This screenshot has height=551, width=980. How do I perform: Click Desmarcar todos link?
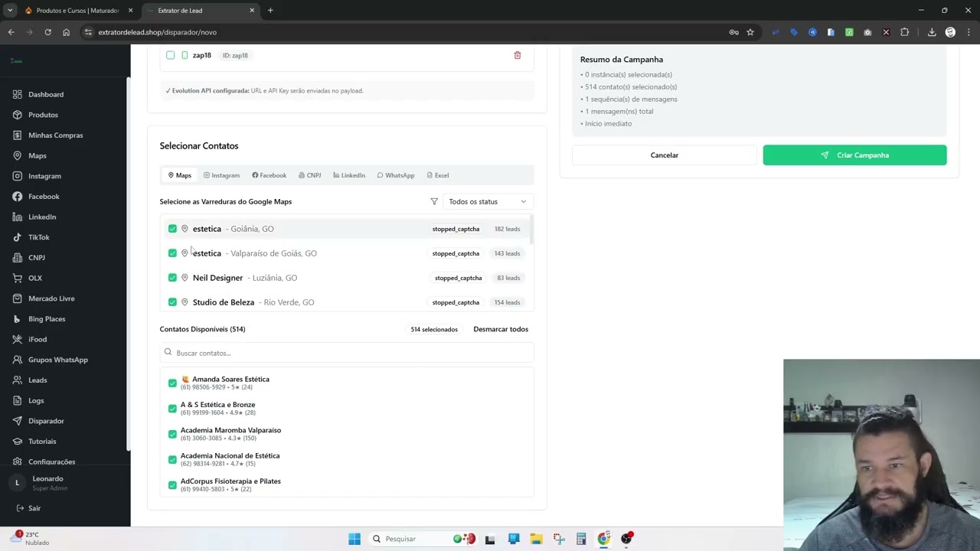(501, 329)
